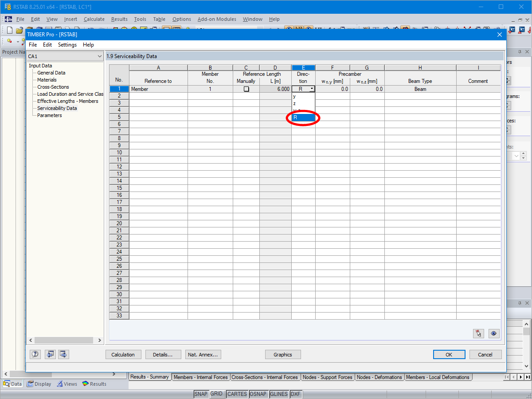Click the document system icon beside File menu
The image size is (532, 399).
(x=8, y=19)
